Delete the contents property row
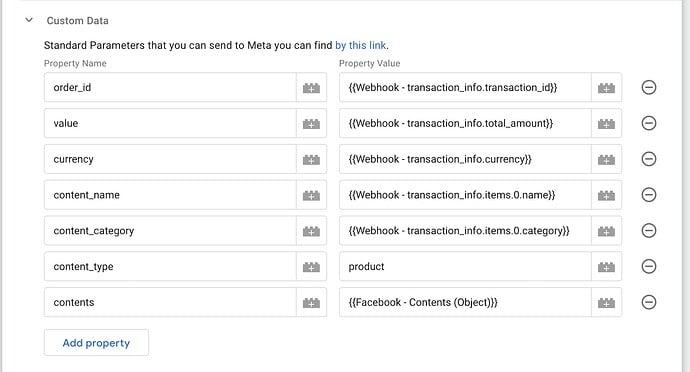 [x=649, y=302]
